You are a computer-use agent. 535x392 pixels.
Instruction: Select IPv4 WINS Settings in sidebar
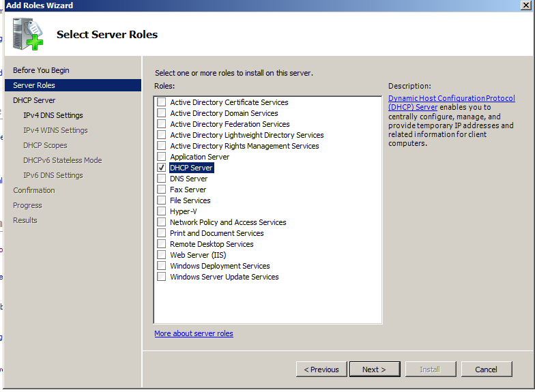(55, 130)
